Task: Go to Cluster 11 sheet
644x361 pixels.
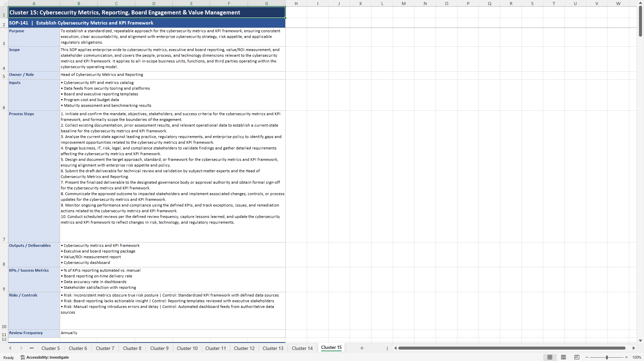Action: click(216, 348)
